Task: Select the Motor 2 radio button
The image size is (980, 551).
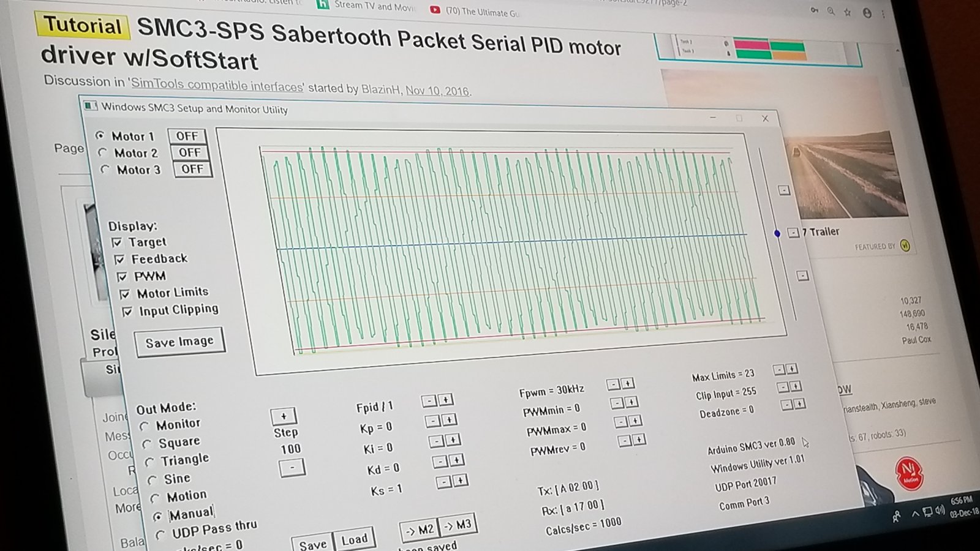Action: (x=103, y=153)
